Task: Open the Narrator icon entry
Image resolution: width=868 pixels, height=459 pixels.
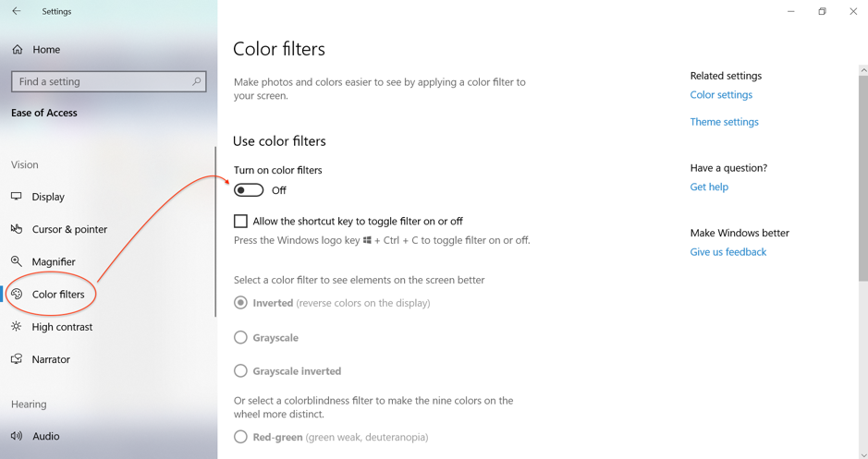Action: 17,359
